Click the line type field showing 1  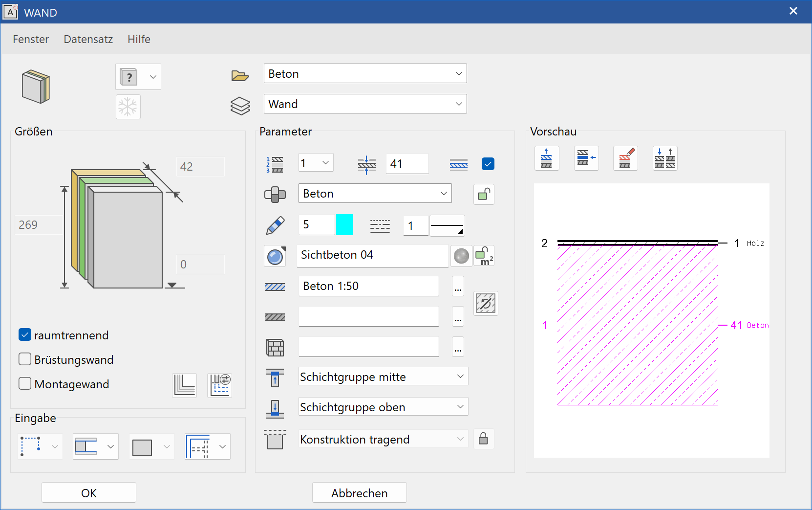point(416,225)
